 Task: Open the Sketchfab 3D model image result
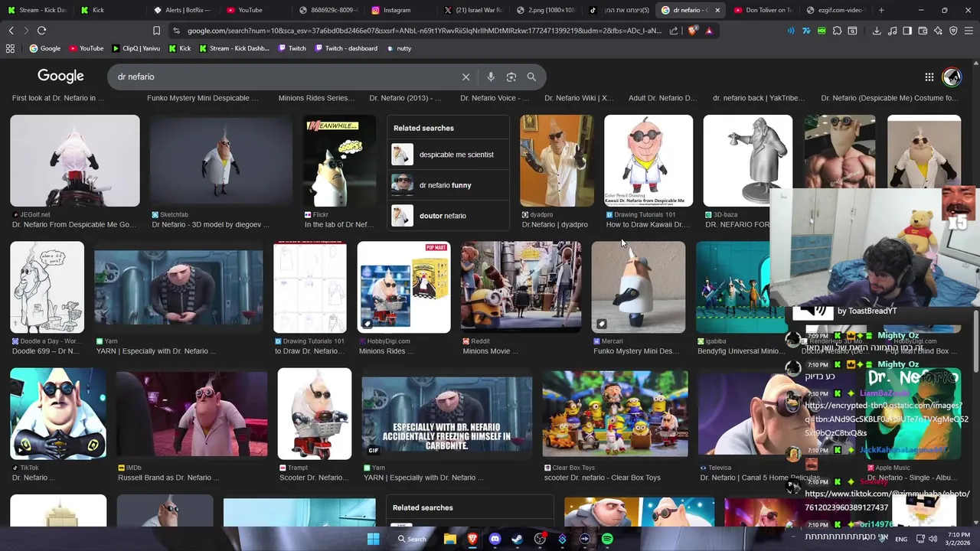[220, 161]
